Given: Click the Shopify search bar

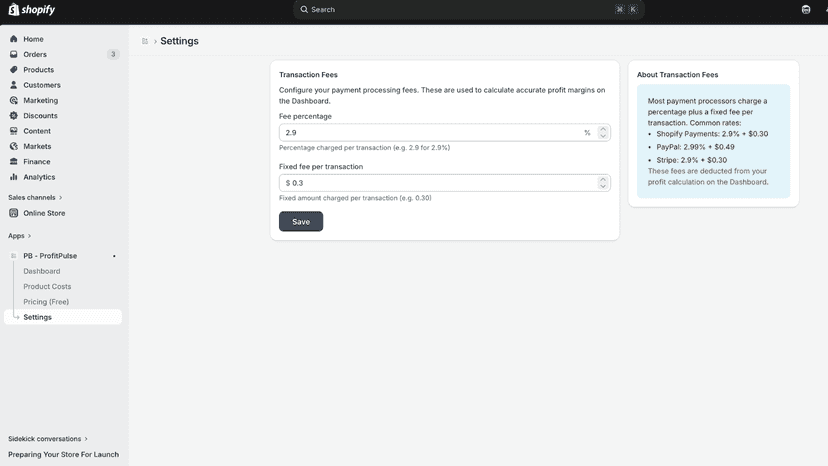Looking at the screenshot, I should coord(469,10).
